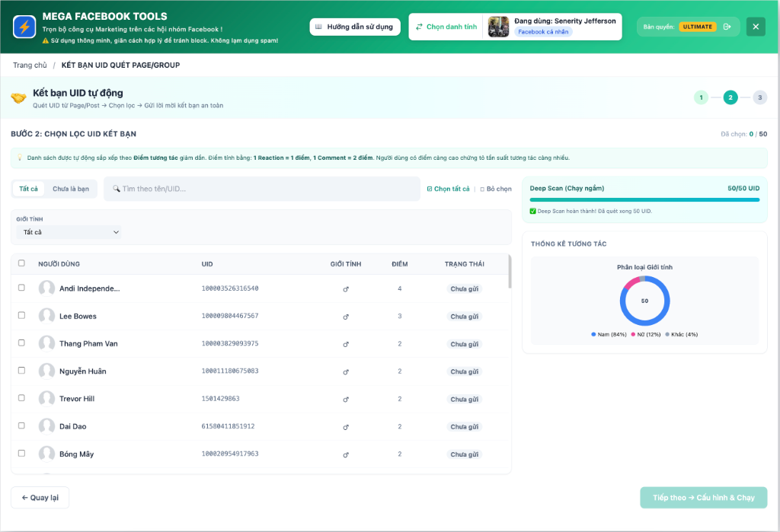Check the box for Andi Independe...
This screenshot has width=780, height=532.
coord(21,288)
